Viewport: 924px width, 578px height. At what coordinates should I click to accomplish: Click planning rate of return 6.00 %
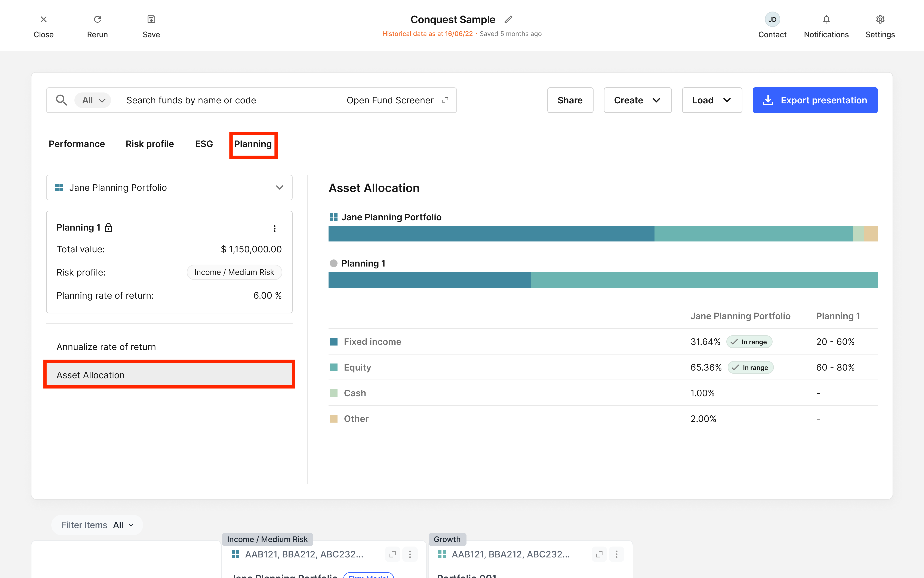tap(268, 295)
